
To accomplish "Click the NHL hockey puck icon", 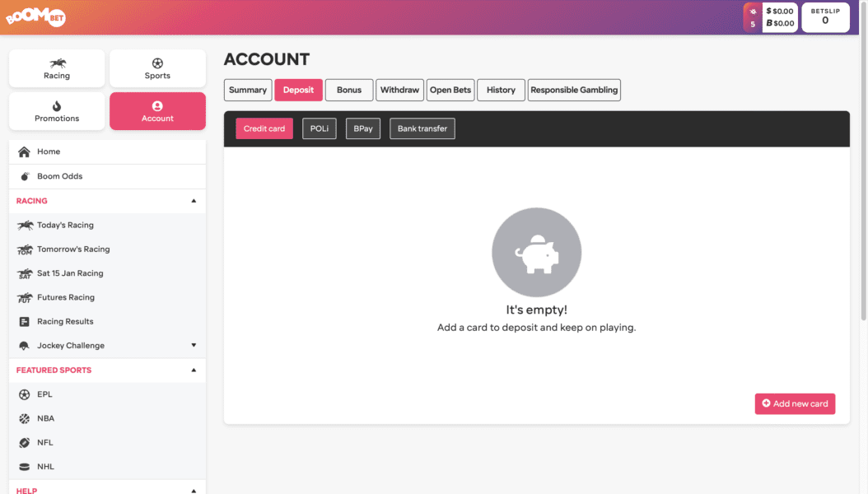I will [x=25, y=467].
